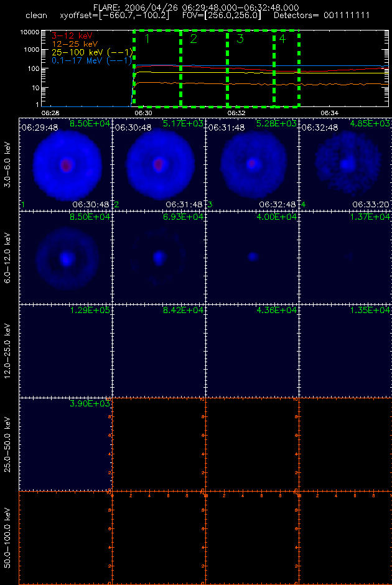Click interval number 1 in the light curve

[x=147, y=39]
